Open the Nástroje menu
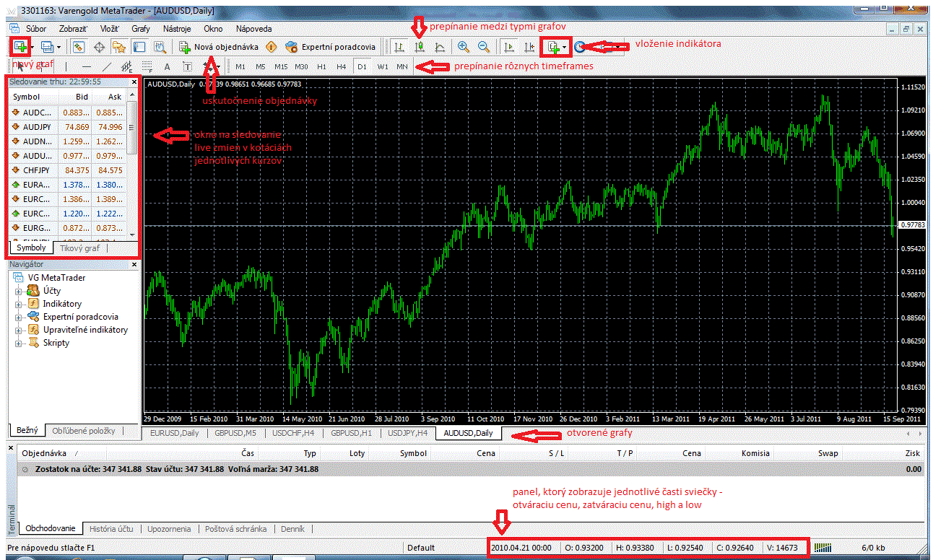The width and height of the screenshot is (933, 560). click(177, 29)
